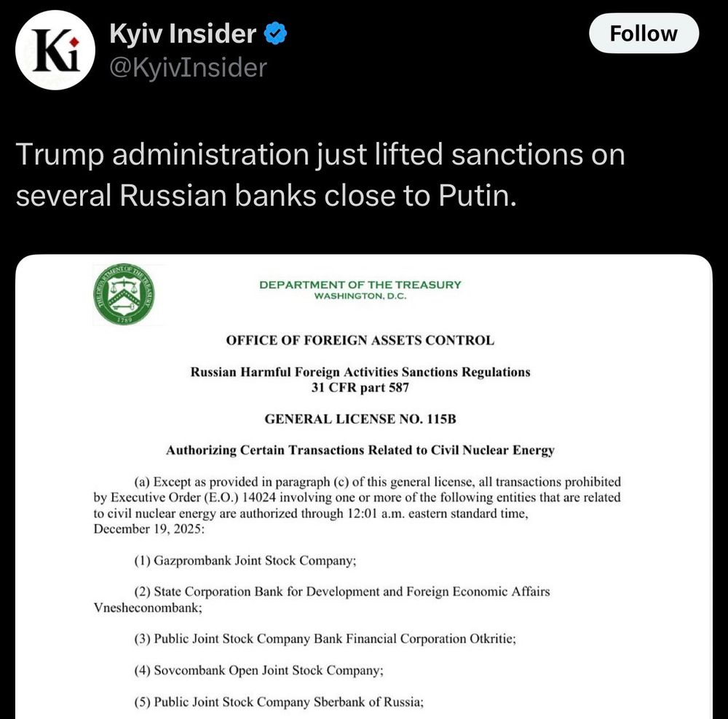Select the Bank Financial Corporation Otkritie line
This screenshot has width=728, height=719.
(x=325, y=639)
